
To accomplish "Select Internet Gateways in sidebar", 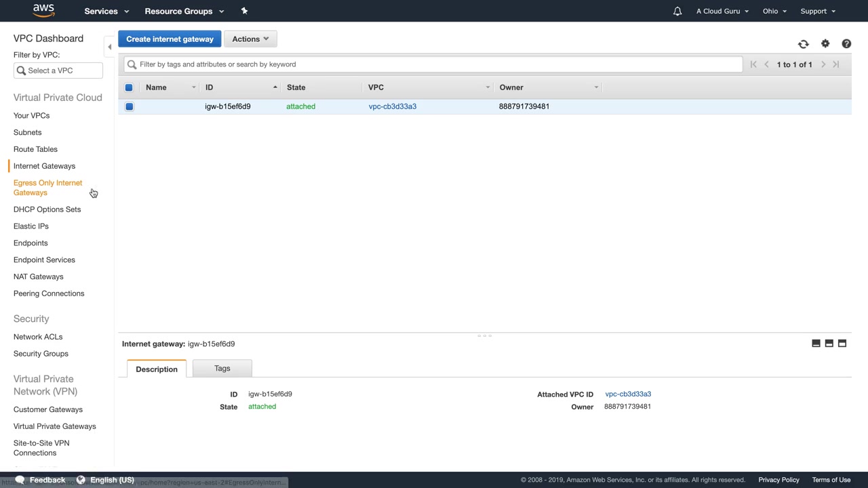I will [44, 166].
